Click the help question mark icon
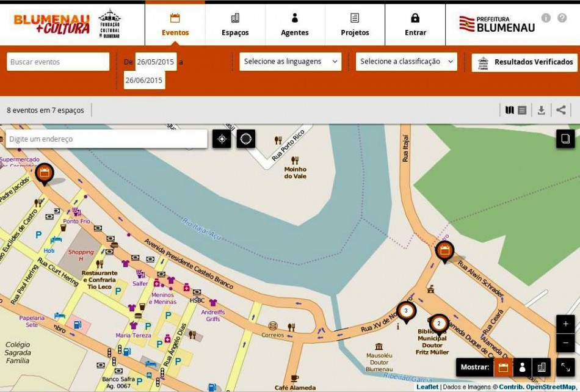This screenshot has height=392, width=580. 562,18
